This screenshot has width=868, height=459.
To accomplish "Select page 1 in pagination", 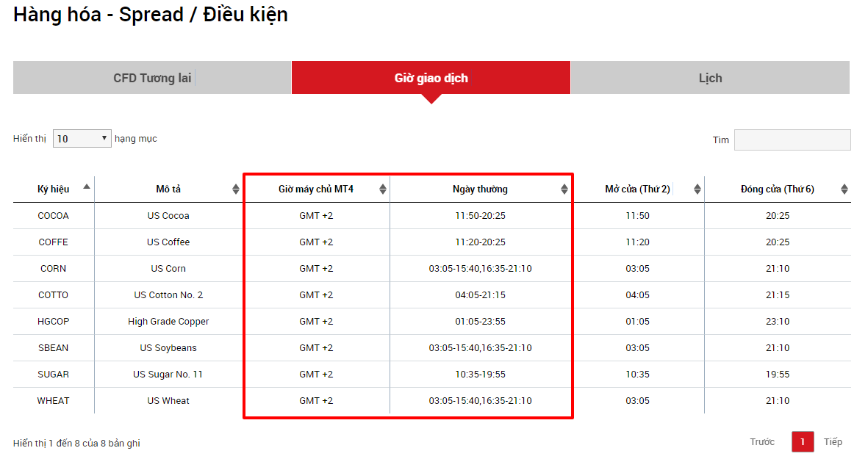I will click(803, 442).
